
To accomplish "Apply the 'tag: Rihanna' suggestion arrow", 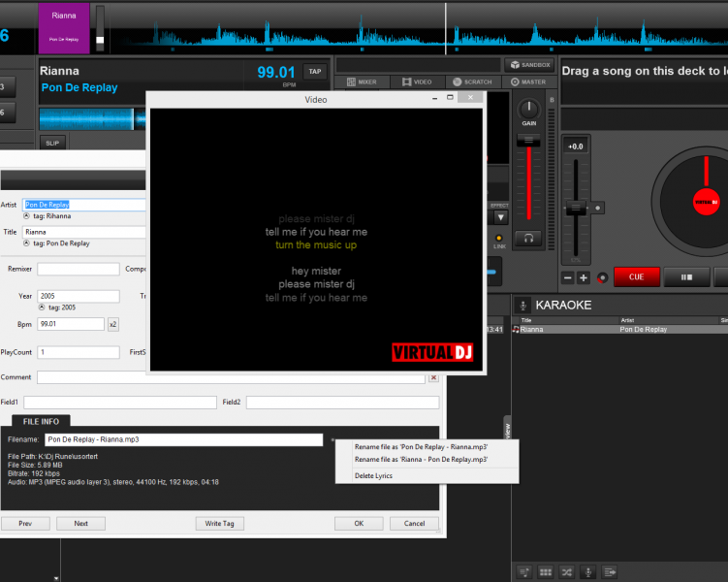I will coord(27,216).
